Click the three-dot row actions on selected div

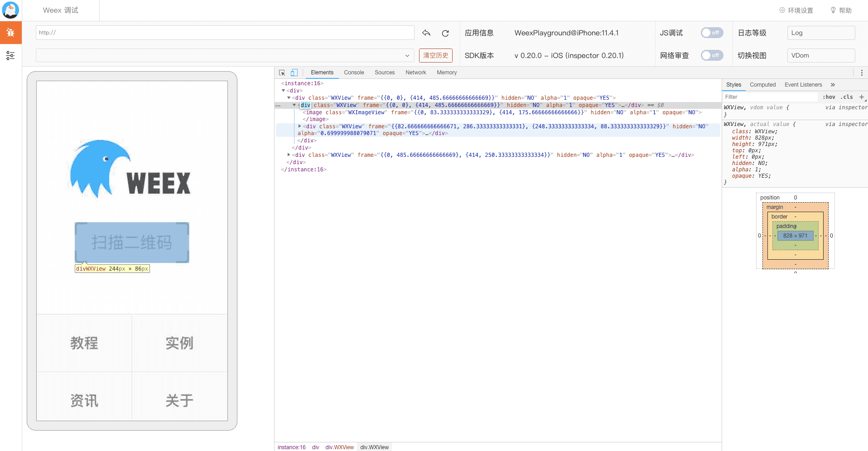(278, 105)
